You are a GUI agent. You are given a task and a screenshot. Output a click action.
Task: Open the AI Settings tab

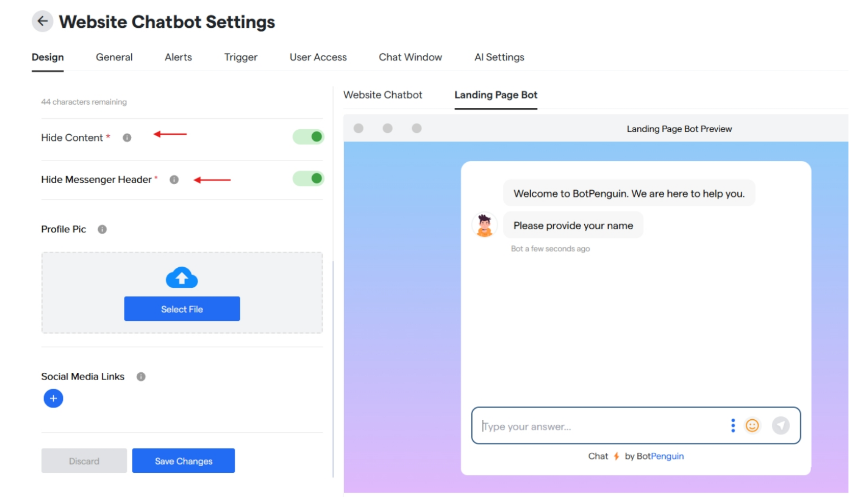click(499, 57)
